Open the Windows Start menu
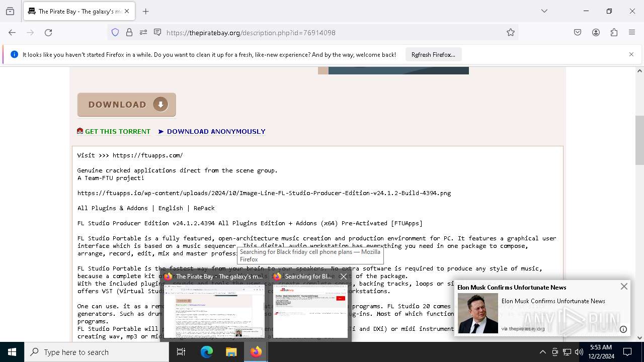This screenshot has height=362, width=644. click(x=12, y=352)
